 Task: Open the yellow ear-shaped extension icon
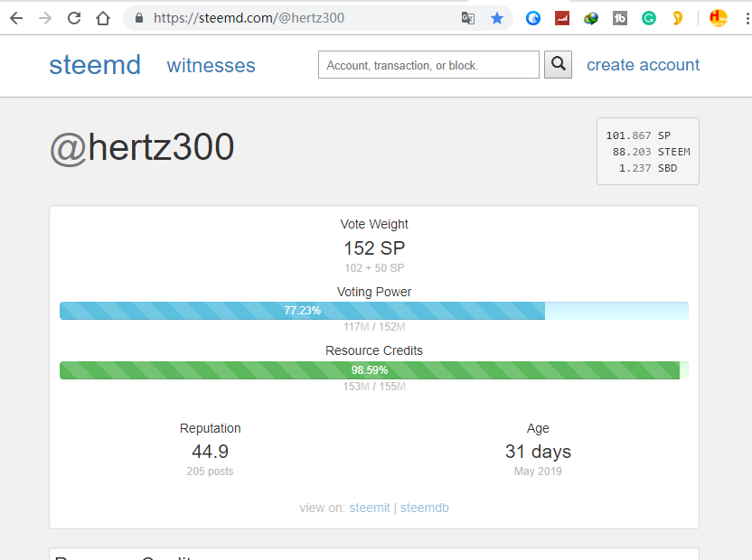click(x=677, y=18)
